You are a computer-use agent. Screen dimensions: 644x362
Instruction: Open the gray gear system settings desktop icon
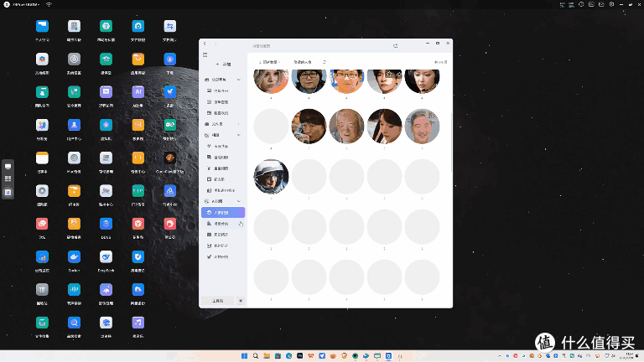pos(74,59)
